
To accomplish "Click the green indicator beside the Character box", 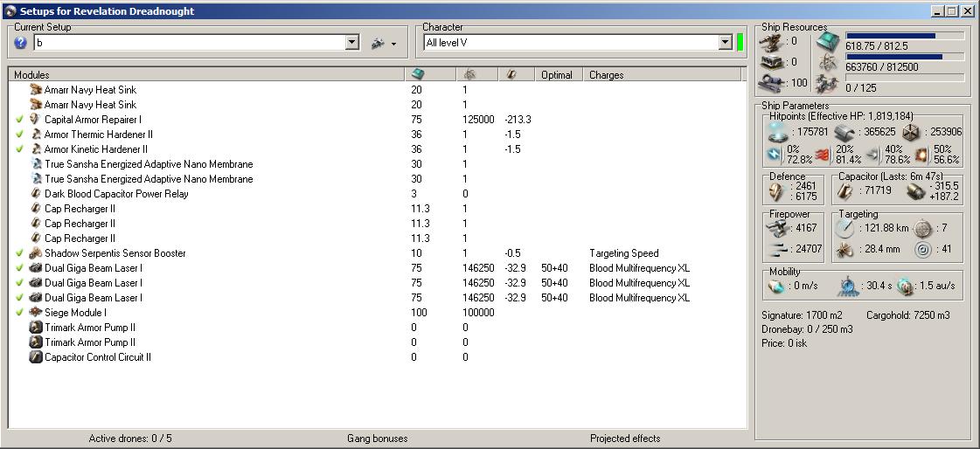I will pos(740,43).
